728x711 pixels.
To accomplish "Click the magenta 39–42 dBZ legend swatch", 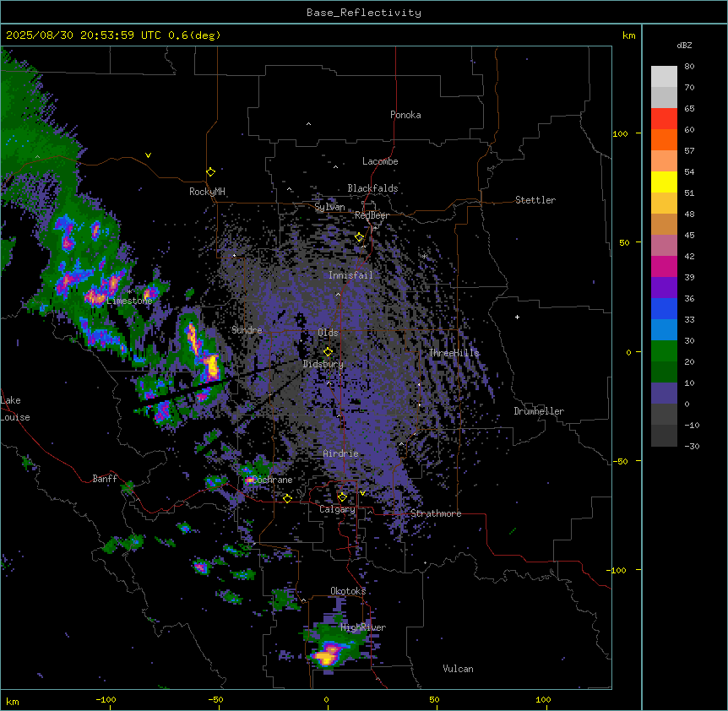I will click(x=664, y=266).
